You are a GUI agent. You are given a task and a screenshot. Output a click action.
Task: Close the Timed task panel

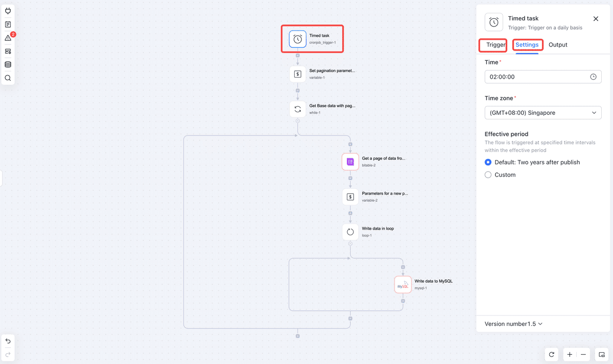596,19
